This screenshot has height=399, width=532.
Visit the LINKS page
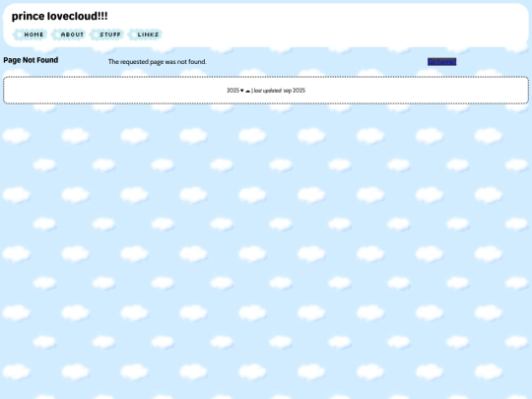145,34
